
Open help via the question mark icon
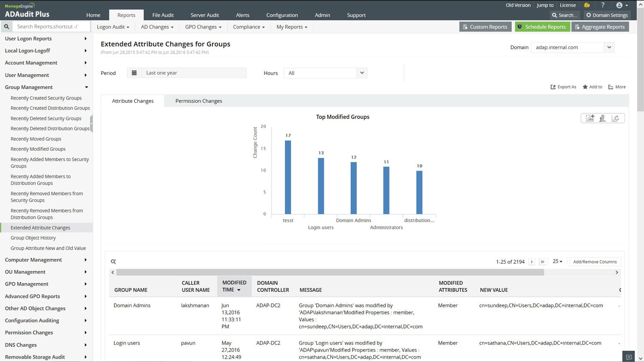603,5
